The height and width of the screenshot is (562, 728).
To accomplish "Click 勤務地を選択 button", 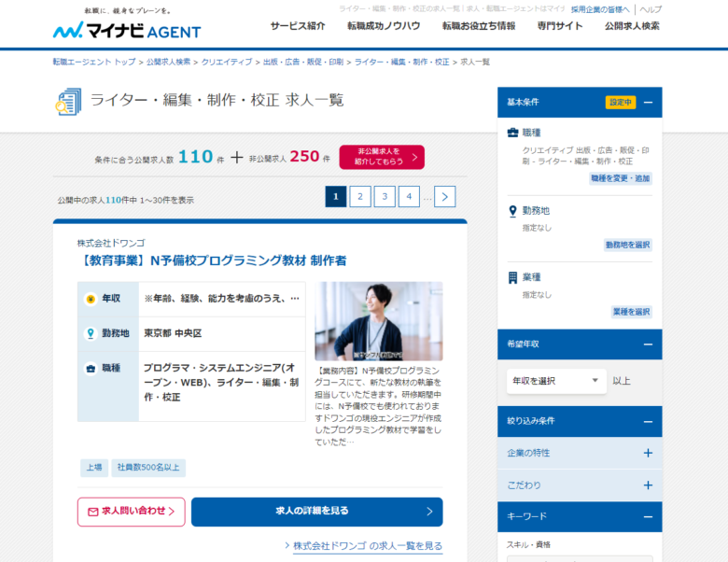I will click(x=628, y=245).
